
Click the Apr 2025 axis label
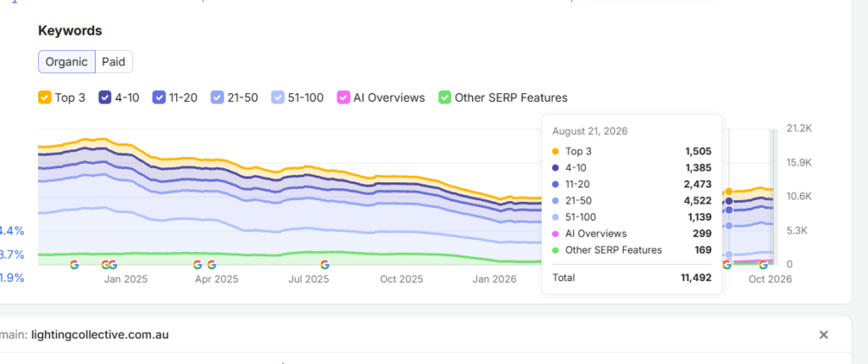point(216,279)
